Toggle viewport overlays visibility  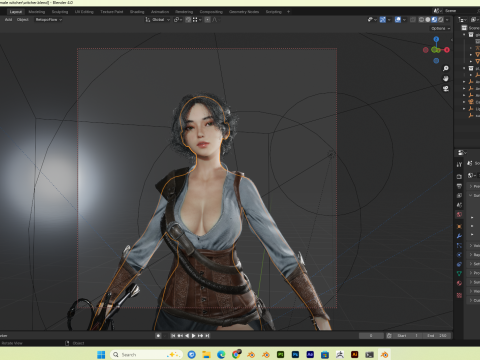coord(398,20)
